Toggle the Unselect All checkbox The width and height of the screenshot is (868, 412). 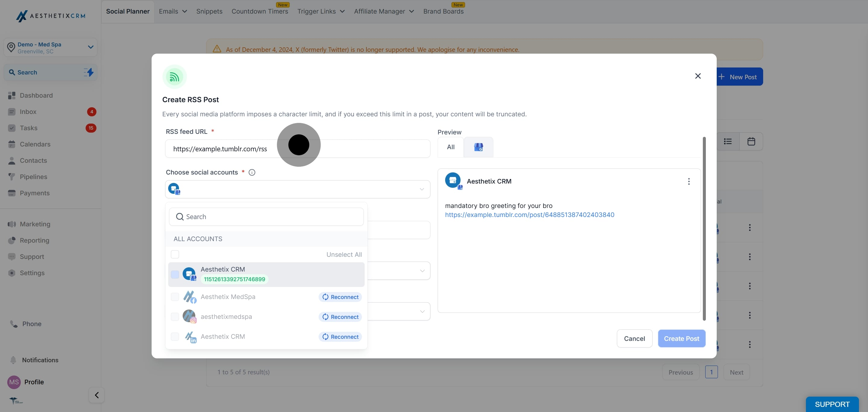click(x=175, y=254)
